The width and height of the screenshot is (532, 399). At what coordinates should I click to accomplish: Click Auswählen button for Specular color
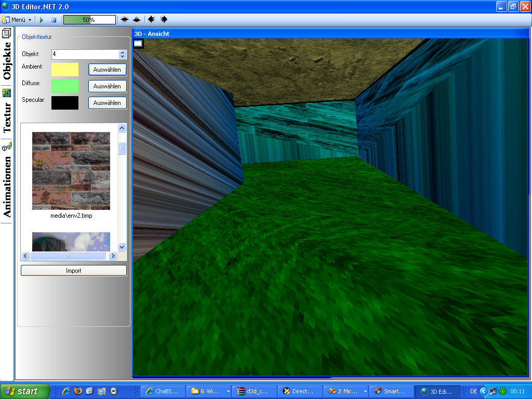click(107, 103)
